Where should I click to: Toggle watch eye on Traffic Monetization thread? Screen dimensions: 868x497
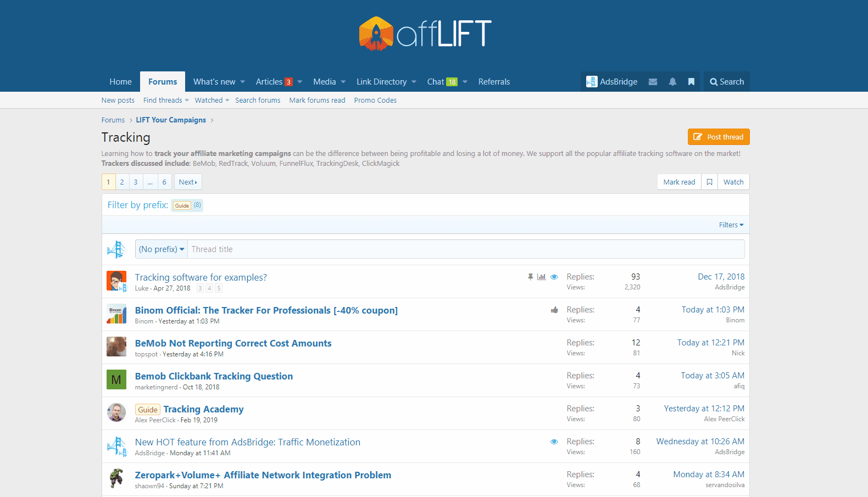tap(554, 442)
